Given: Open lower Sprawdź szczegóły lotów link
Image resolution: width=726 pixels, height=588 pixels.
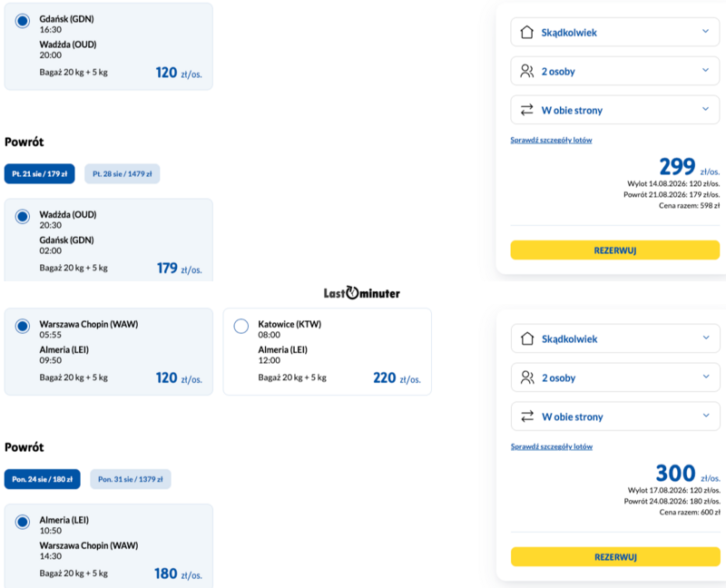Looking at the screenshot, I should tap(552, 446).
